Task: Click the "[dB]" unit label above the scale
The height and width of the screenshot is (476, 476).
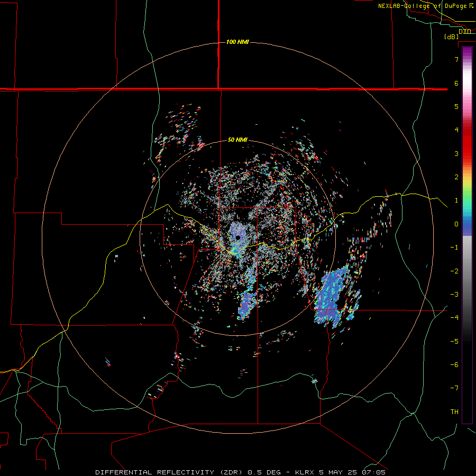Action: pyautogui.click(x=452, y=36)
